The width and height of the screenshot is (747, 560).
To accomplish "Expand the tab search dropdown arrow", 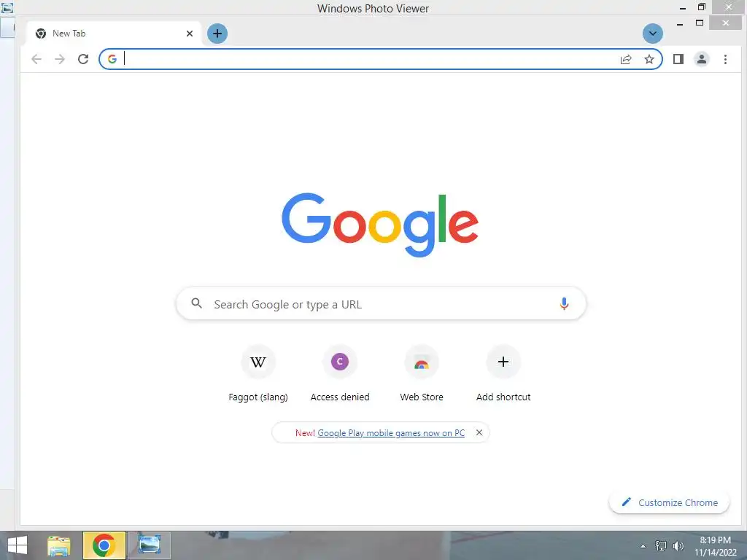I will (653, 34).
